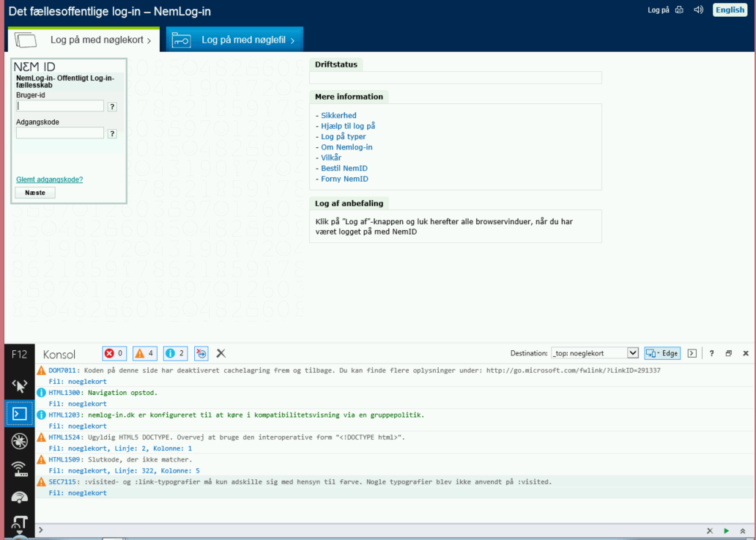Open the Debugger tool with bug icon
This screenshot has height=540, width=756.
[20, 441]
